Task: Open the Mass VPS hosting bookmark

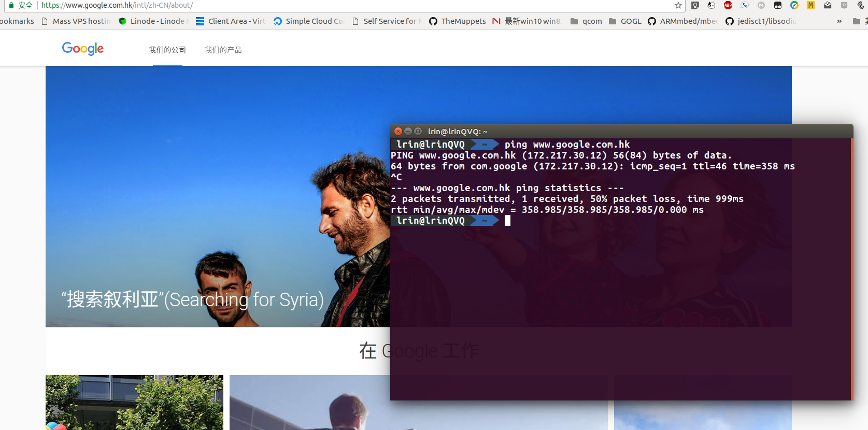Action: [x=76, y=21]
